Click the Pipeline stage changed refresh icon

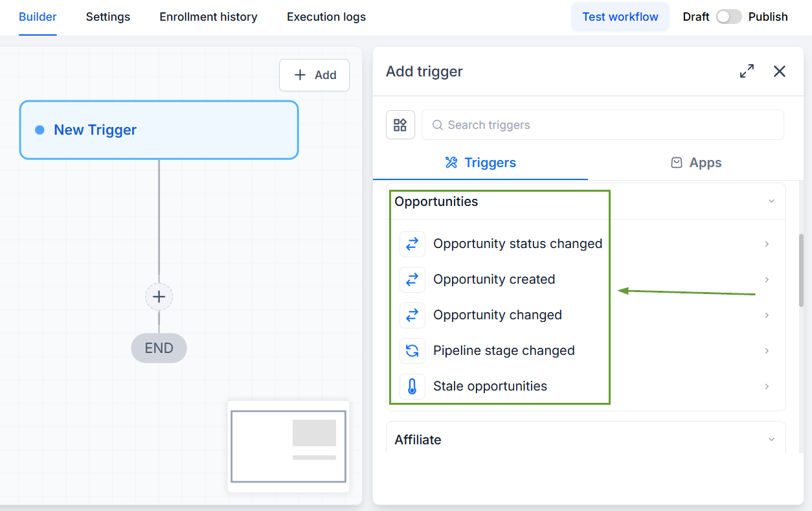click(x=412, y=351)
